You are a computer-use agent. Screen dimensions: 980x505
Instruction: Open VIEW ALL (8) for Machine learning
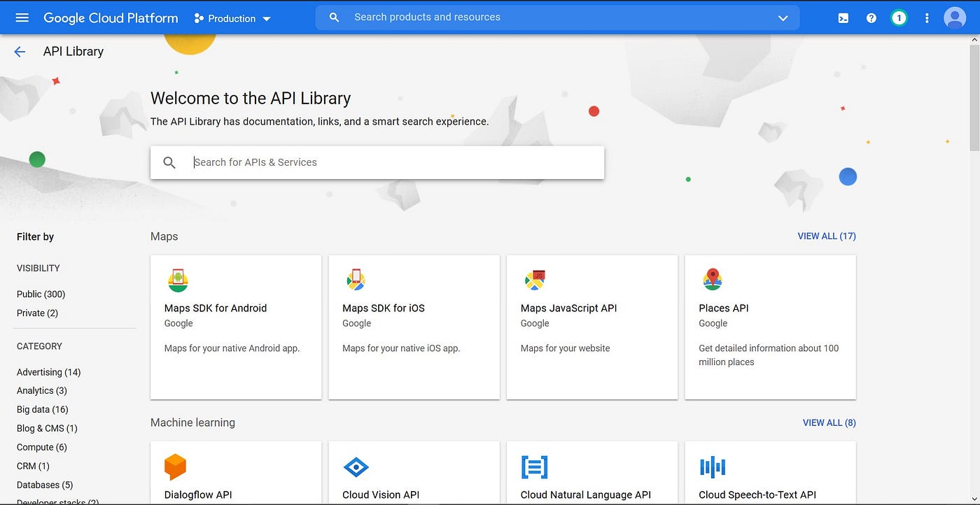point(829,422)
